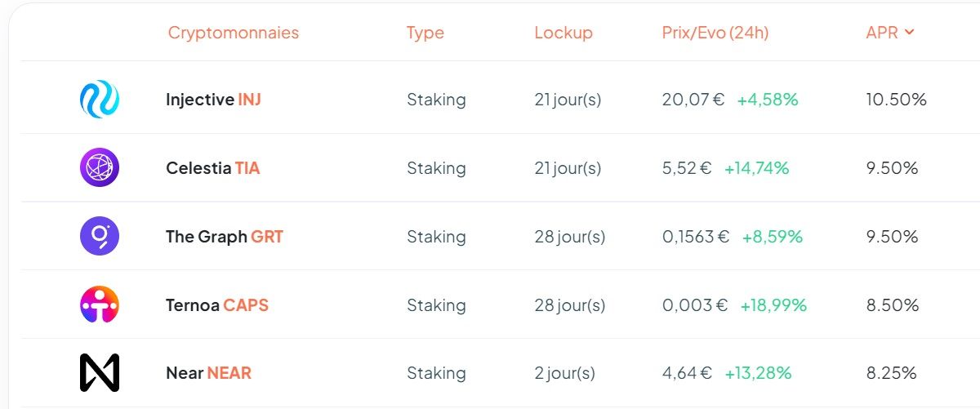Open the Near NEAR staking row
The height and width of the screenshot is (409, 980).
click(208, 373)
